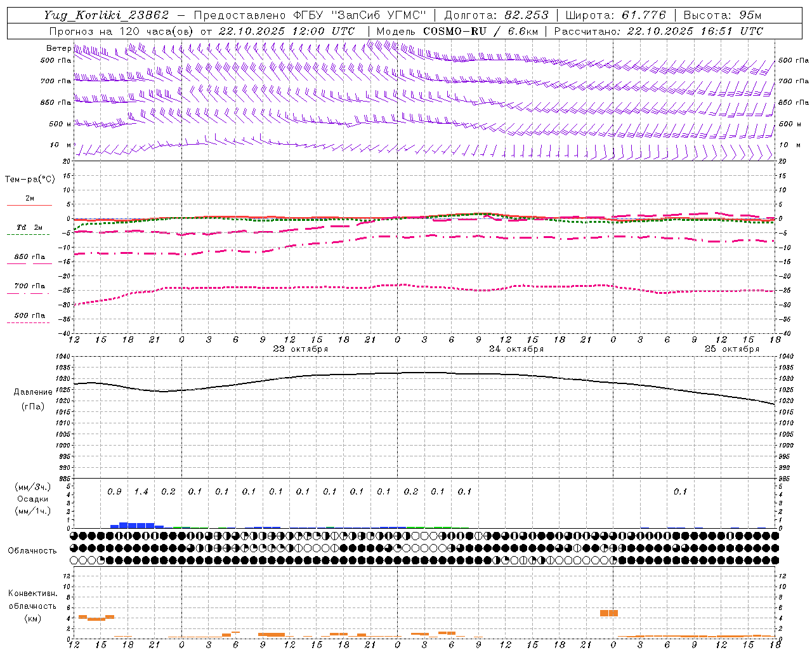Image resolution: width=812 pixels, height=650 pixels.
Task: Click the station title Yug_Korliki_23862
Action: click(107, 16)
